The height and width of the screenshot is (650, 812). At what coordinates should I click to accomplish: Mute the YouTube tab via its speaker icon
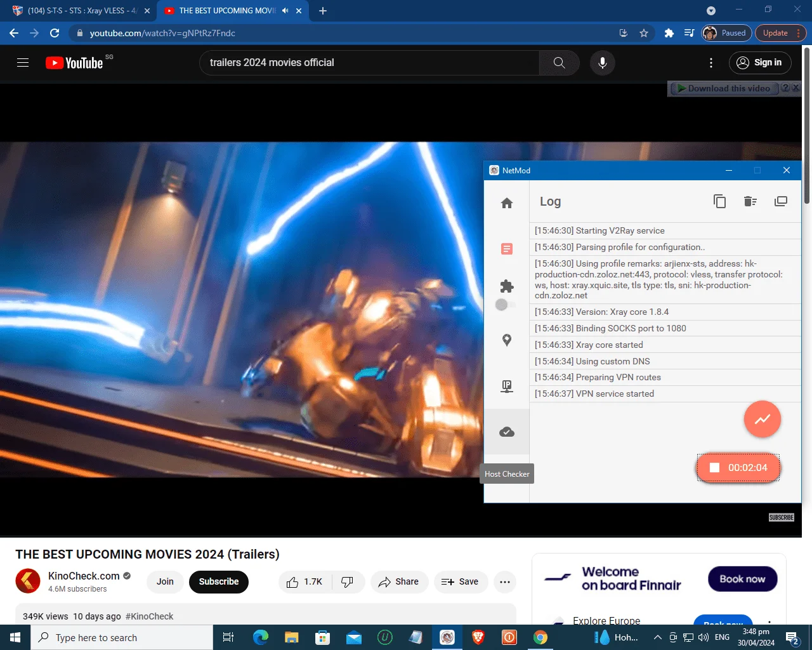tap(285, 11)
